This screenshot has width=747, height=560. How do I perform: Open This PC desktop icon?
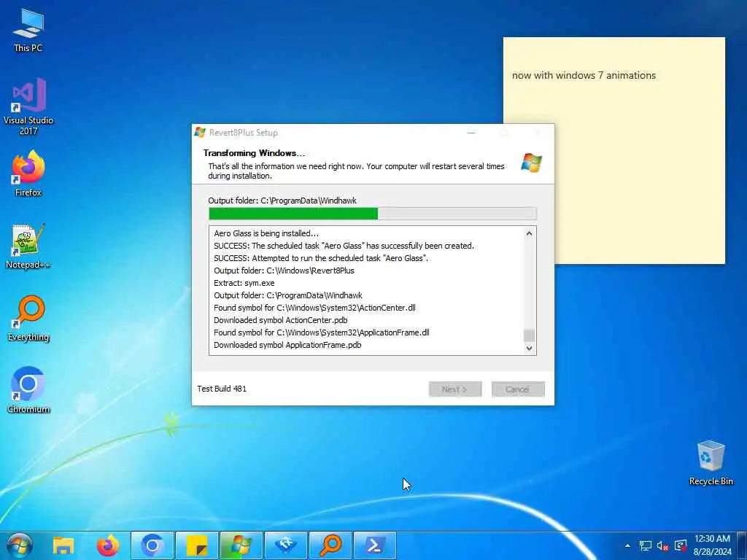(28, 30)
